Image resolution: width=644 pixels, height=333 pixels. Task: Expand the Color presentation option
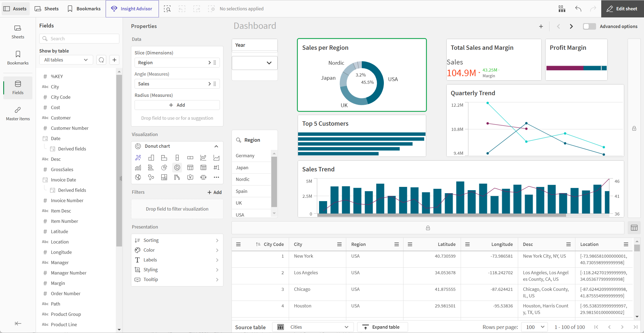point(177,250)
